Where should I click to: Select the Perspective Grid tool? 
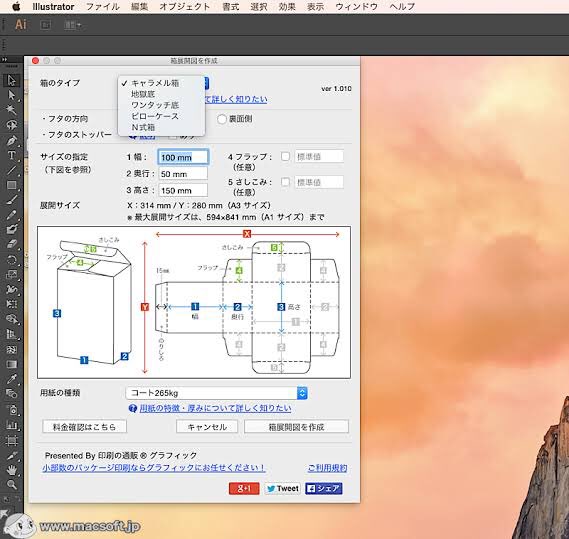coord(11,334)
